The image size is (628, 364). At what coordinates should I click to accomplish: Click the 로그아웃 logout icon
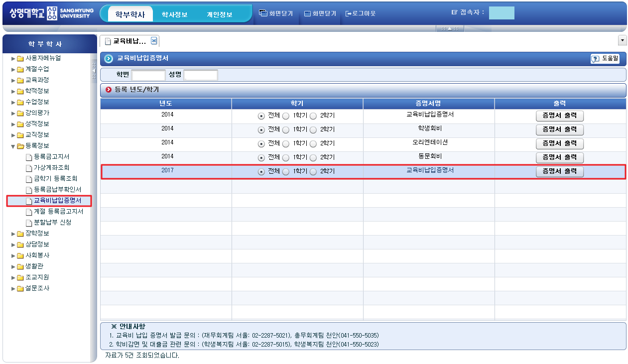[x=349, y=13]
